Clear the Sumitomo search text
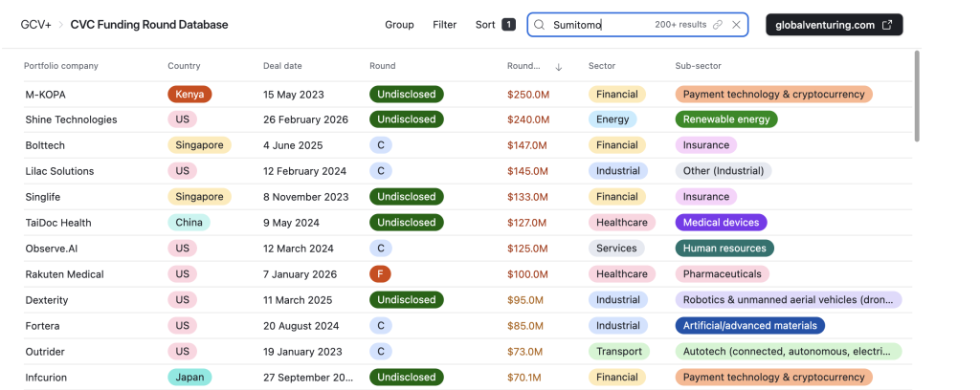 [x=736, y=25]
